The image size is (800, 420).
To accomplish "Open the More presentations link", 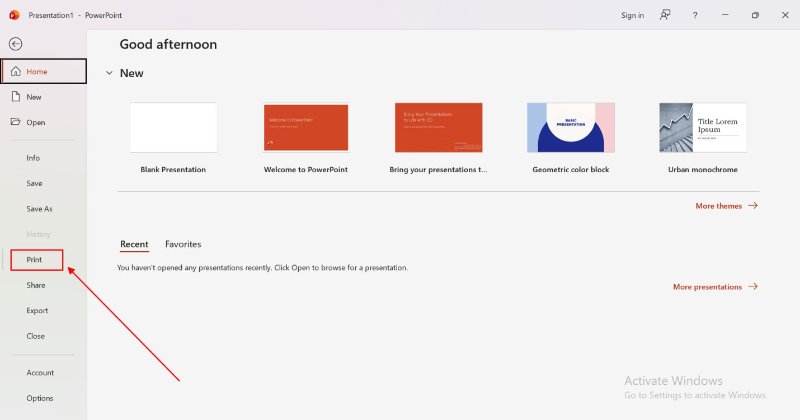I will pos(715,287).
